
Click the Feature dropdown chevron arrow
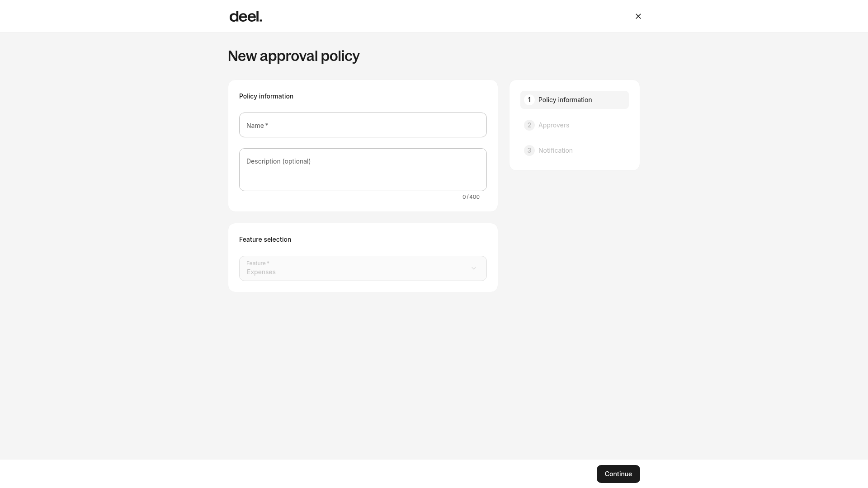[x=473, y=268]
